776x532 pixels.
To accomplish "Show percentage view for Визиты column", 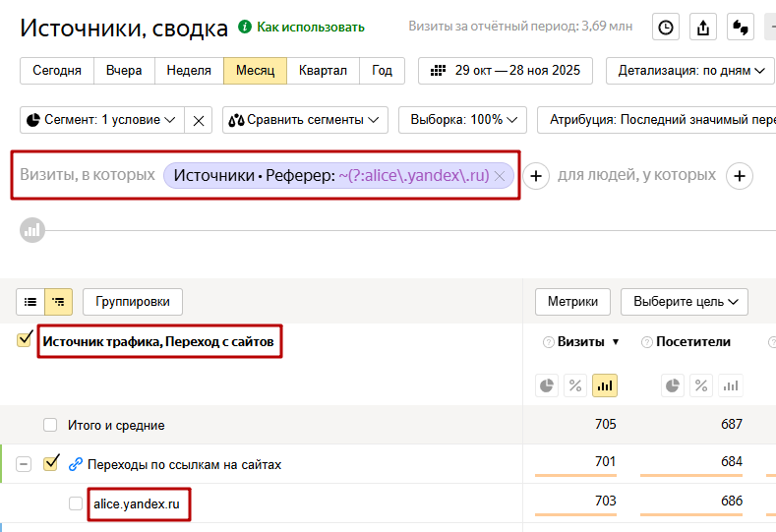I will (x=575, y=385).
